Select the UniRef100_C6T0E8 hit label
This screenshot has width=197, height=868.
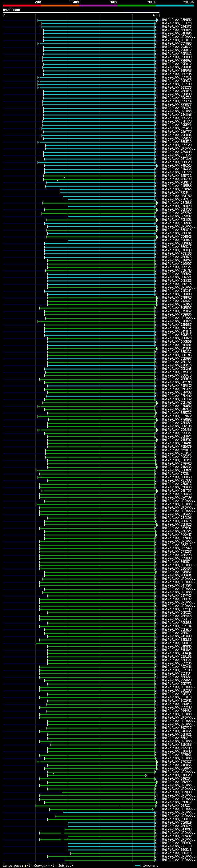[x=177, y=40]
